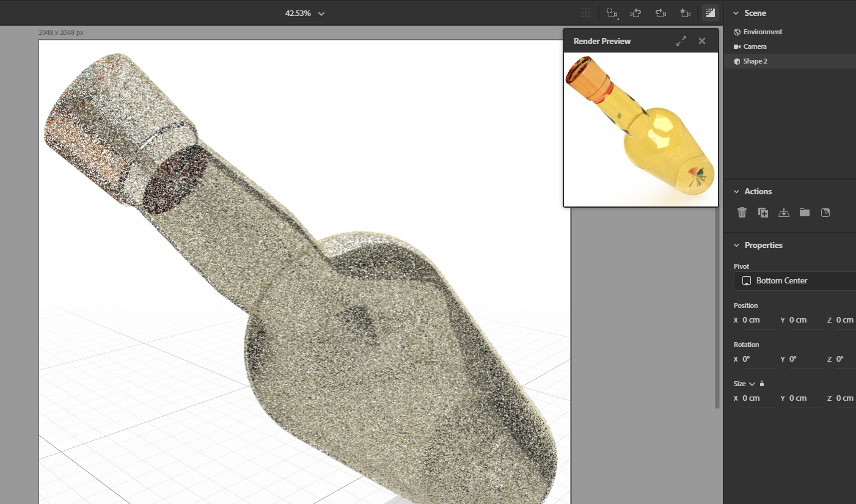Click the globe icon next to Environment
Image resolution: width=856 pixels, height=504 pixels.
click(x=737, y=32)
